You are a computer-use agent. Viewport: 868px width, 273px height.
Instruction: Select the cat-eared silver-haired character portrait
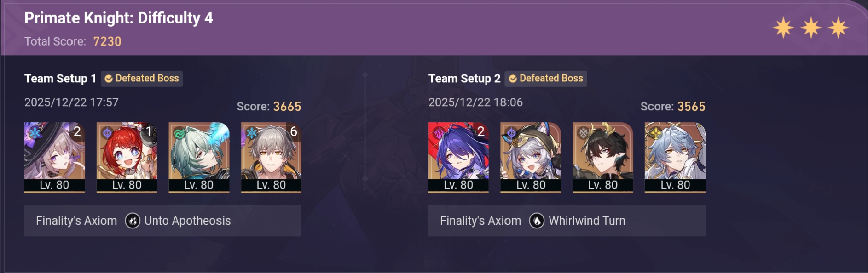point(531,158)
